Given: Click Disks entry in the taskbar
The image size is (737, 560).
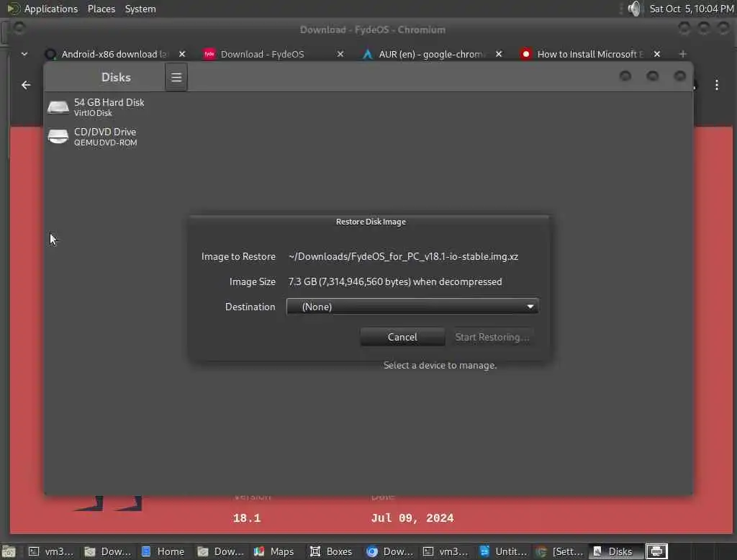Looking at the screenshot, I should coord(615,551).
